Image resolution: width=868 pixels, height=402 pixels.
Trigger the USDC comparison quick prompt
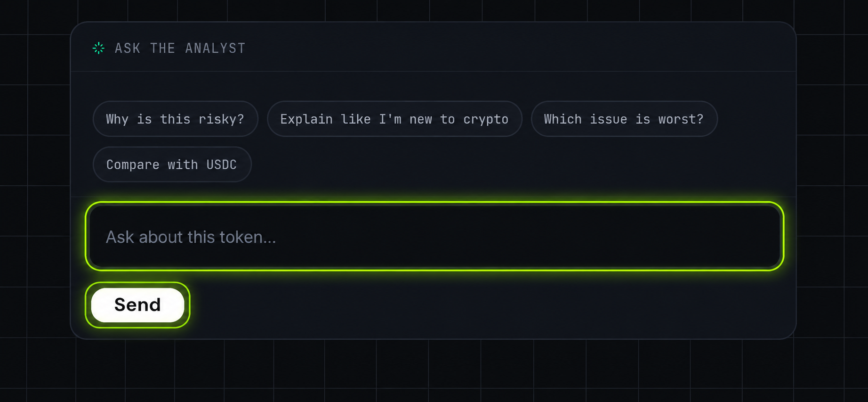pyautogui.click(x=172, y=164)
